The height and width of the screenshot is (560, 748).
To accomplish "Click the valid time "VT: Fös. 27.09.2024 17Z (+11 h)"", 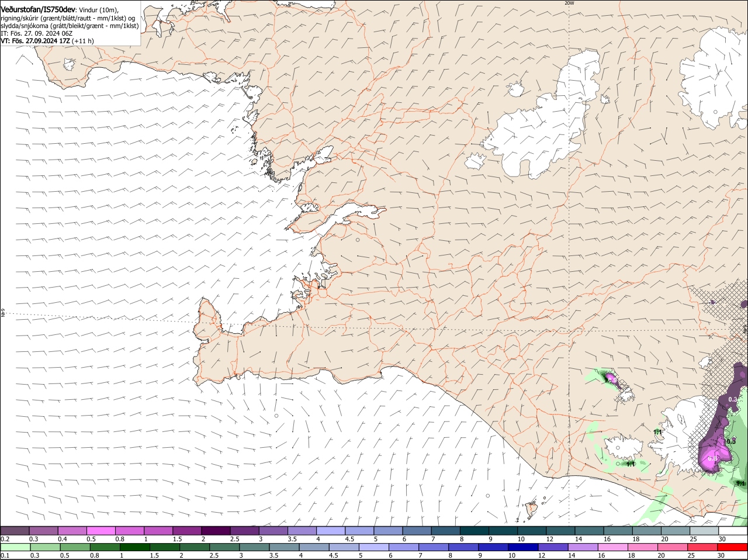I will [x=47, y=41].
